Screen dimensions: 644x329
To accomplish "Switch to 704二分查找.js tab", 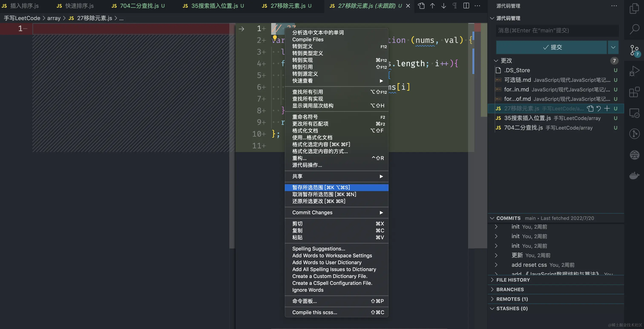I will [139, 6].
